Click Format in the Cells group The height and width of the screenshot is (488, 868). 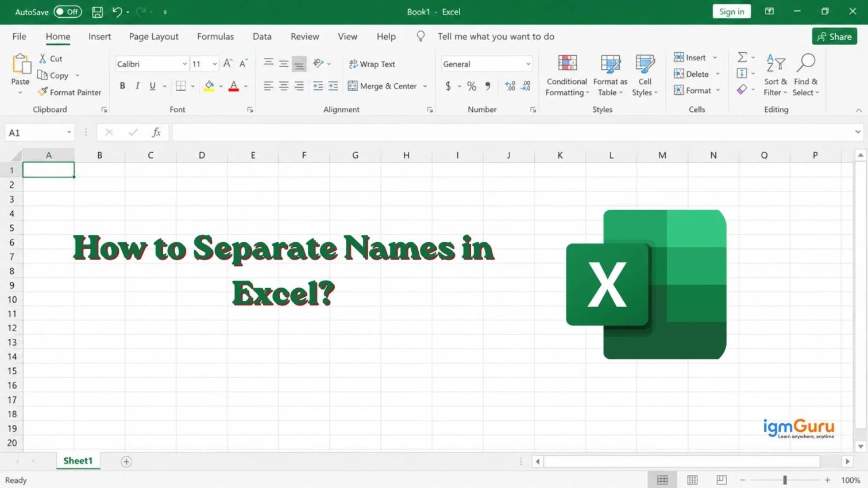pyautogui.click(x=693, y=90)
